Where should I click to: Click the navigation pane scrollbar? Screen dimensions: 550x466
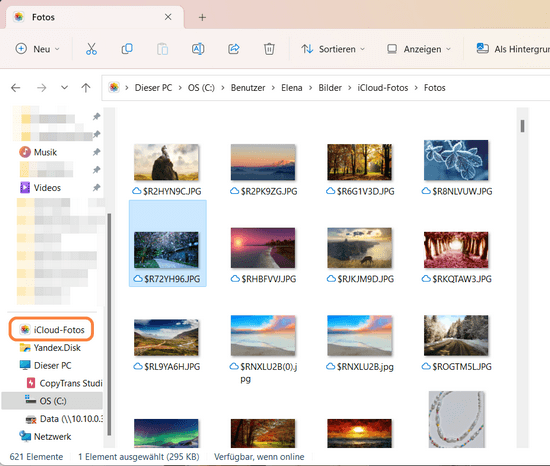pos(109,324)
